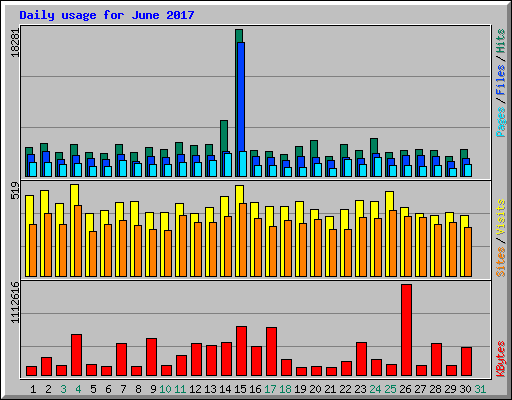Click the day "30" axis label
Image resolution: width=512 pixels, height=400 pixels.
click(x=465, y=389)
